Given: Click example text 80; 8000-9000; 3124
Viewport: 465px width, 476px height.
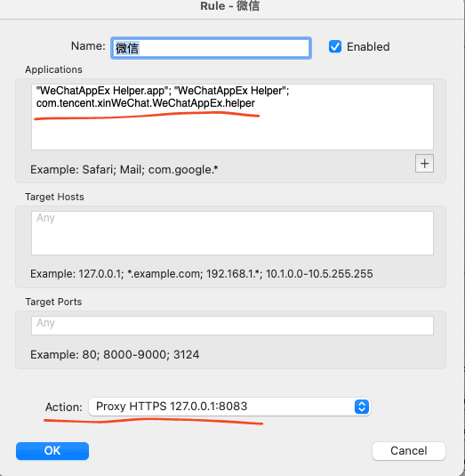Looking at the screenshot, I should tap(140, 355).
